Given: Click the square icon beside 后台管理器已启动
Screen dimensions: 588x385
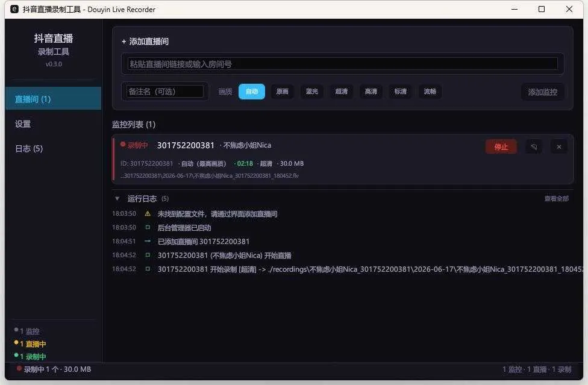Looking at the screenshot, I should pos(148,228).
